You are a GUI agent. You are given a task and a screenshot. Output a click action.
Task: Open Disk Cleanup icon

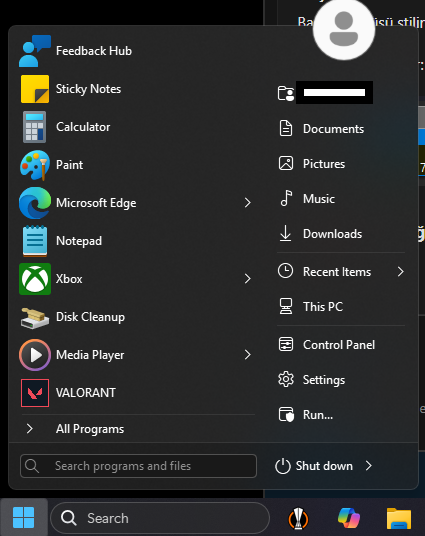(x=35, y=317)
